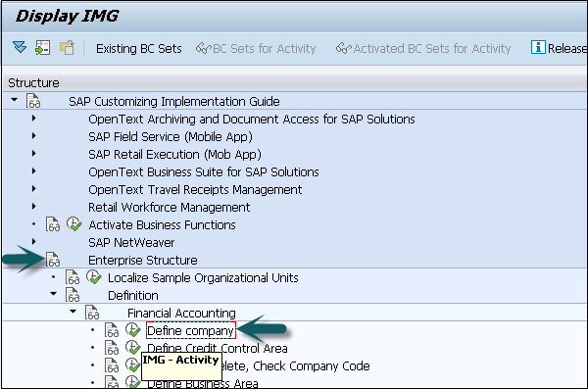588x389 pixels.
Task: Select BC Sets for Activity toolbar item
Action: 256,48
